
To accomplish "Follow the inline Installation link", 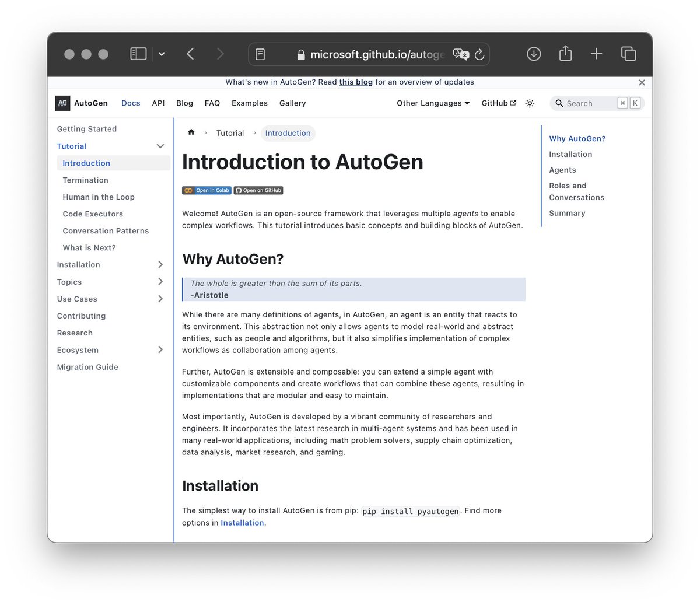I will coord(242,523).
